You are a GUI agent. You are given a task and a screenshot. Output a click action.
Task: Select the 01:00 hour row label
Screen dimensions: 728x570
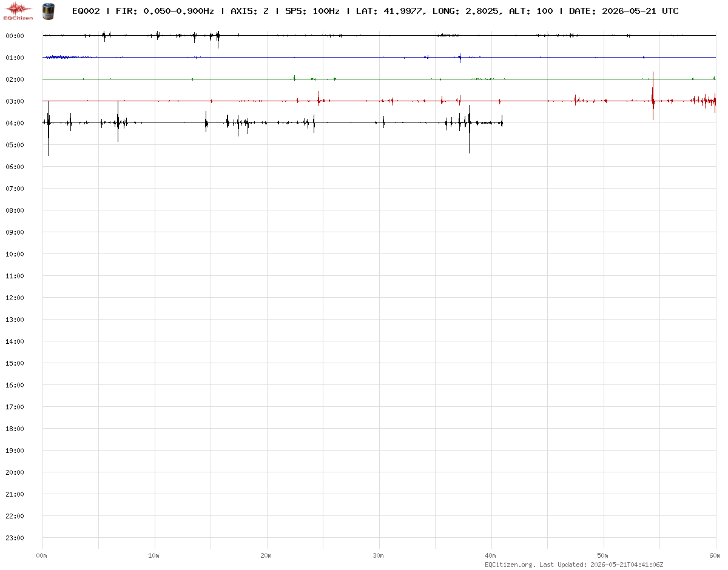(x=15, y=58)
